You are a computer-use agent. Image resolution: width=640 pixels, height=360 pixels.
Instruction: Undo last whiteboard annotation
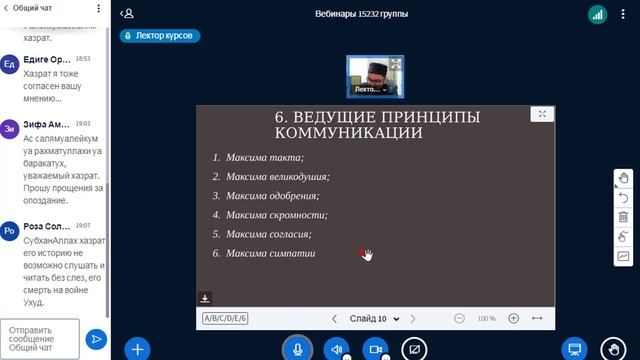[623, 198]
